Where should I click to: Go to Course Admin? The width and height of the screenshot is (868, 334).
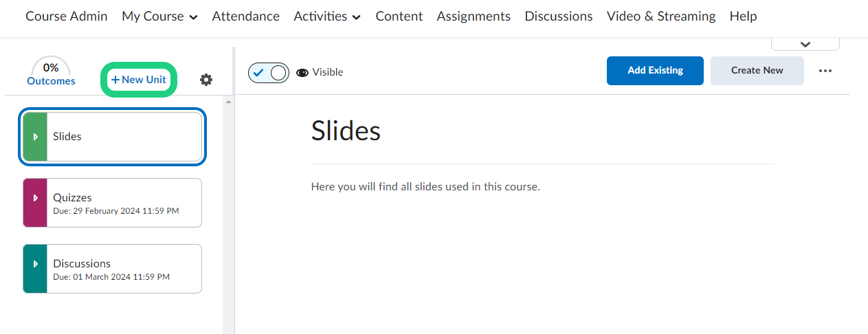pyautogui.click(x=67, y=16)
